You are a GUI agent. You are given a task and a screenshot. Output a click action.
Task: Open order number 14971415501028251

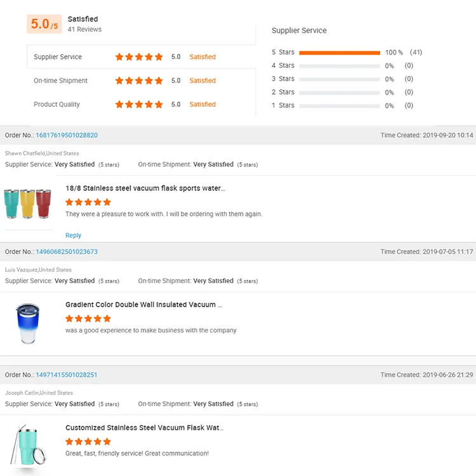click(x=67, y=375)
